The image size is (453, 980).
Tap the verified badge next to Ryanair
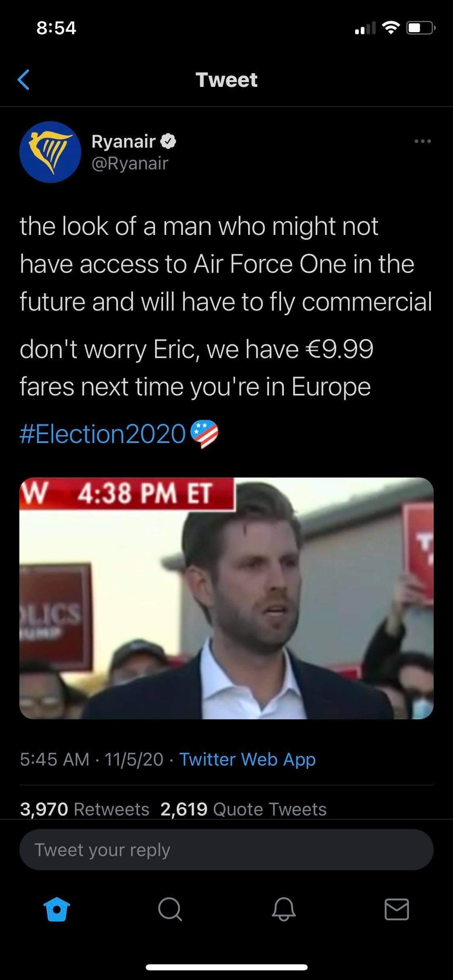click(x=168, y=141)
